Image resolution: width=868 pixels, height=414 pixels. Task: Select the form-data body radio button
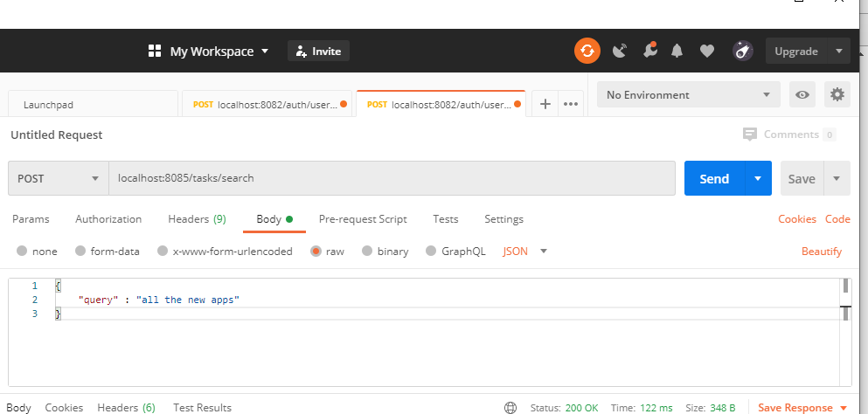80,252
